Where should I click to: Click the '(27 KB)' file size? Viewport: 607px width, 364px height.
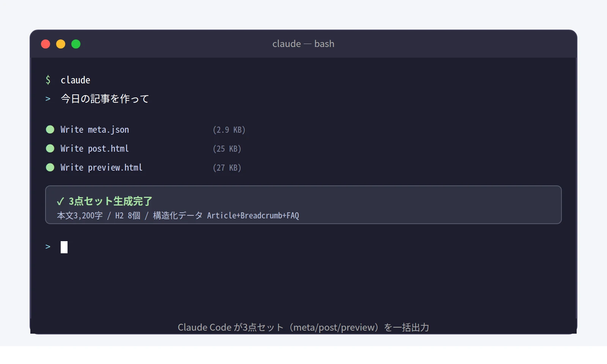227,168
